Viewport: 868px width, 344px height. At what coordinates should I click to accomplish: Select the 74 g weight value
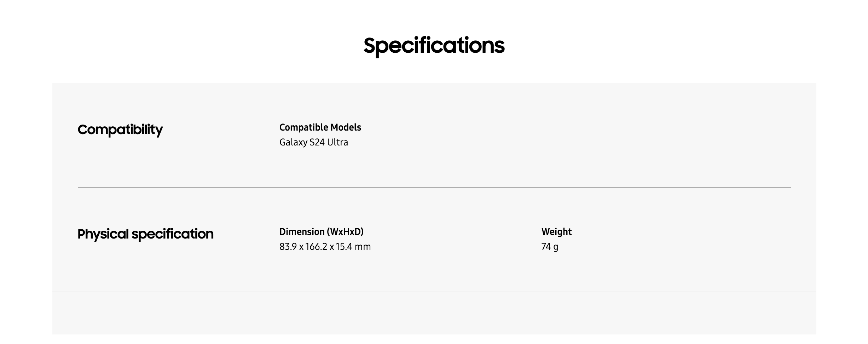[x=550, y=247]
